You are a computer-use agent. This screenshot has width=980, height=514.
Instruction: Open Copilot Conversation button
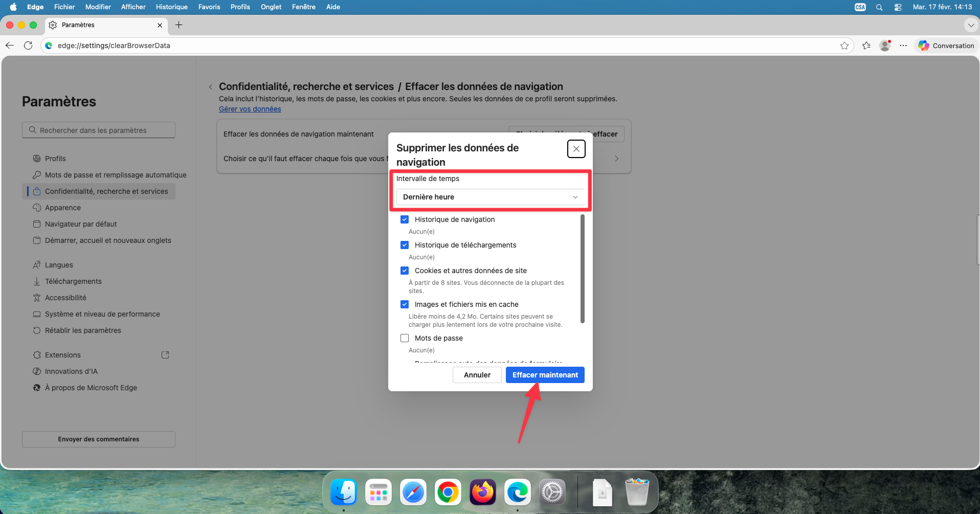point(946,46)
